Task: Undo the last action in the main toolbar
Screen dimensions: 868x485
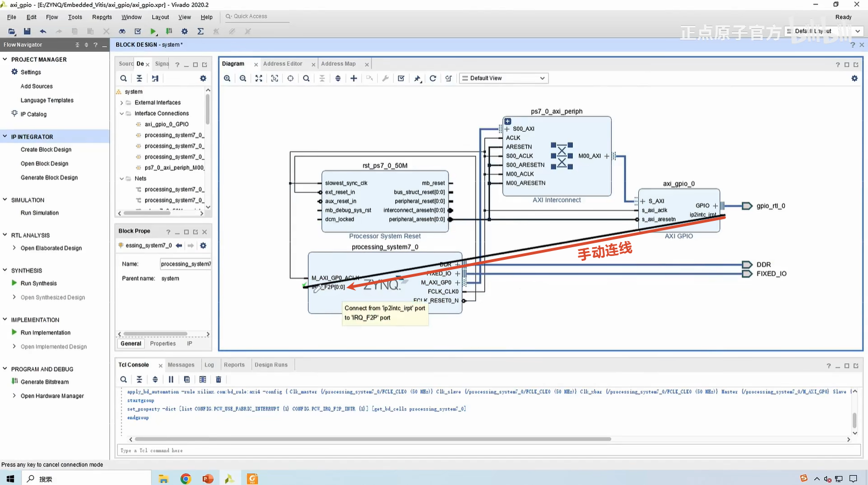Action: coord(43,31)
